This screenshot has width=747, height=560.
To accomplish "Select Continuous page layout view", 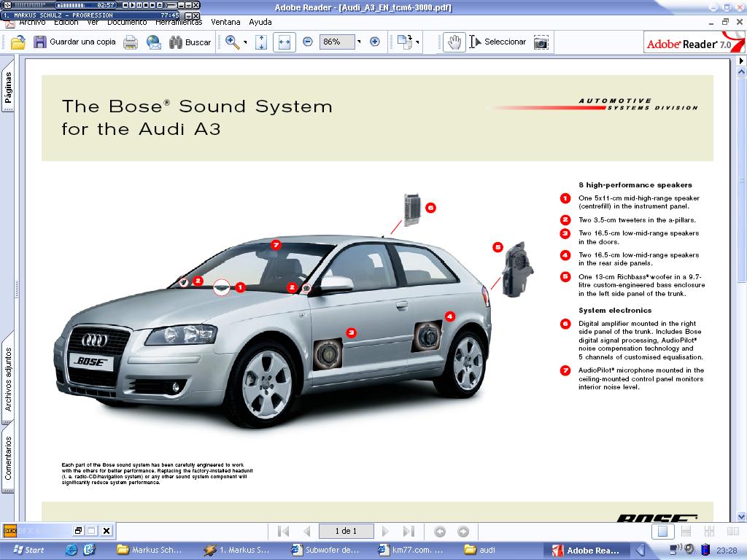I will [686, 531].
